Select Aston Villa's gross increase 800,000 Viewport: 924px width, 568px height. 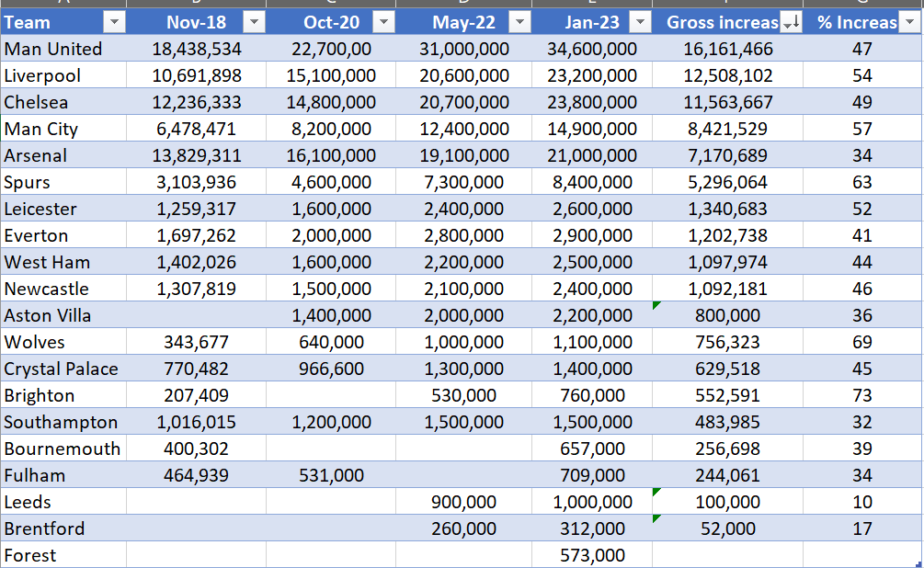point(728,315)
